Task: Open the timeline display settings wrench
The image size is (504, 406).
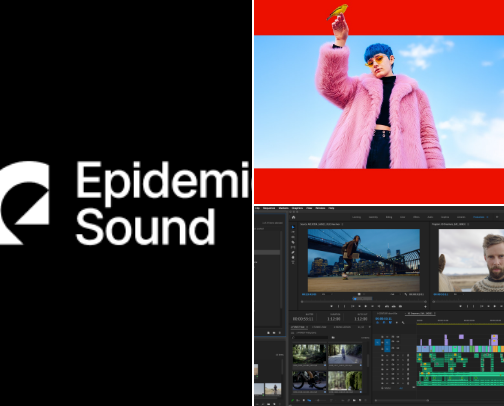Action: point(403,322)
